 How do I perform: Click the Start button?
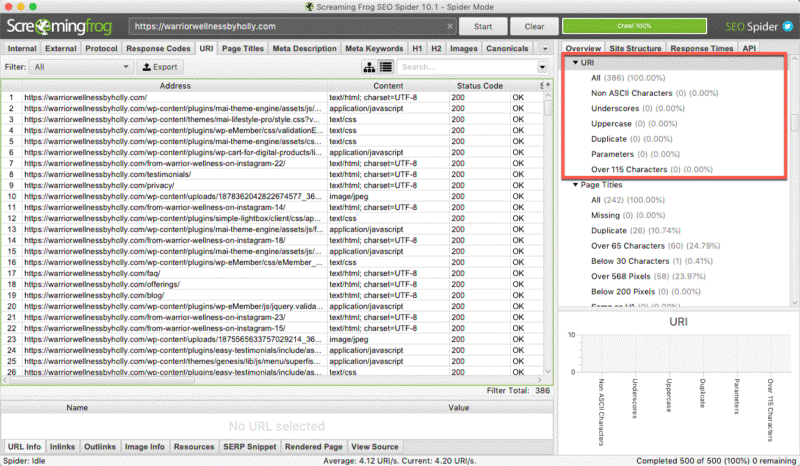(483, 27)
